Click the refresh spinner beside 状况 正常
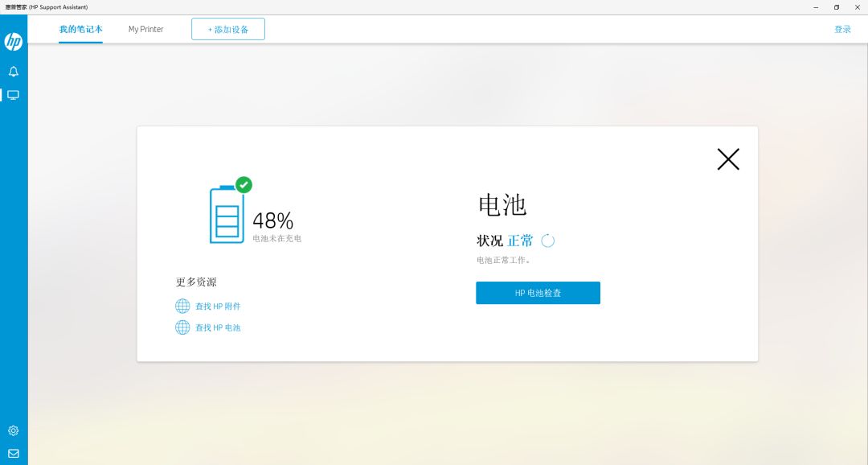 click(x=547, y=241)
